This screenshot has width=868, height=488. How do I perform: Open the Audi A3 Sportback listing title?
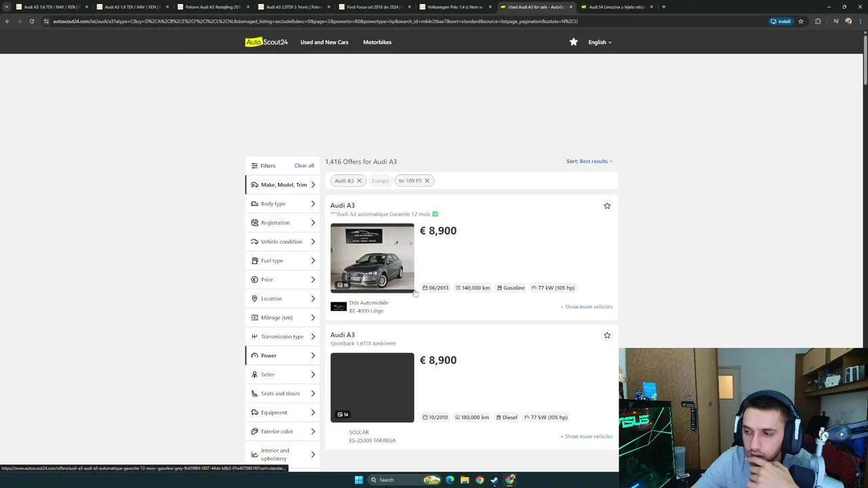tap(342, 335)
